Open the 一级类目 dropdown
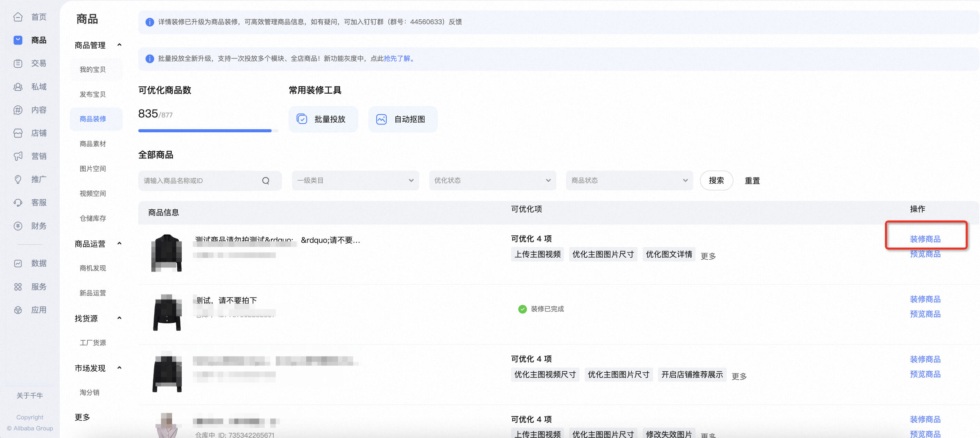The image size is (980, 438). coord(355,181)
